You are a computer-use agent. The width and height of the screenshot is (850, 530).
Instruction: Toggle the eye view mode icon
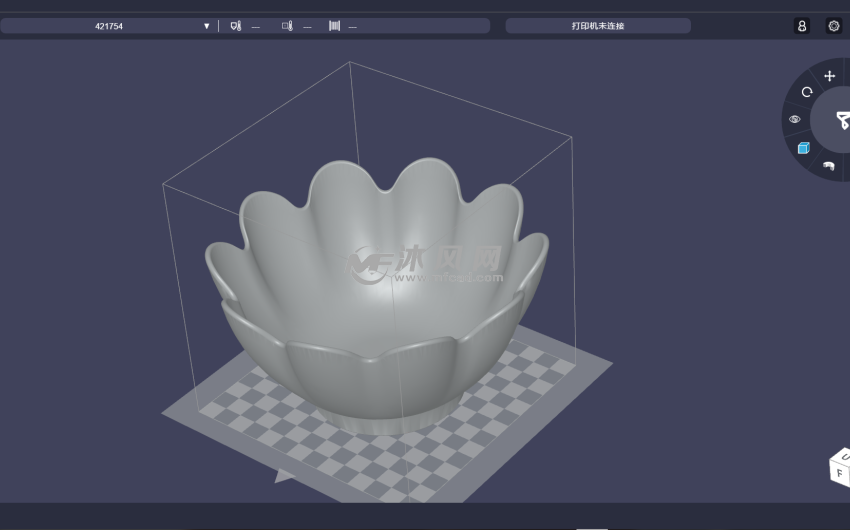click(795, 119)
